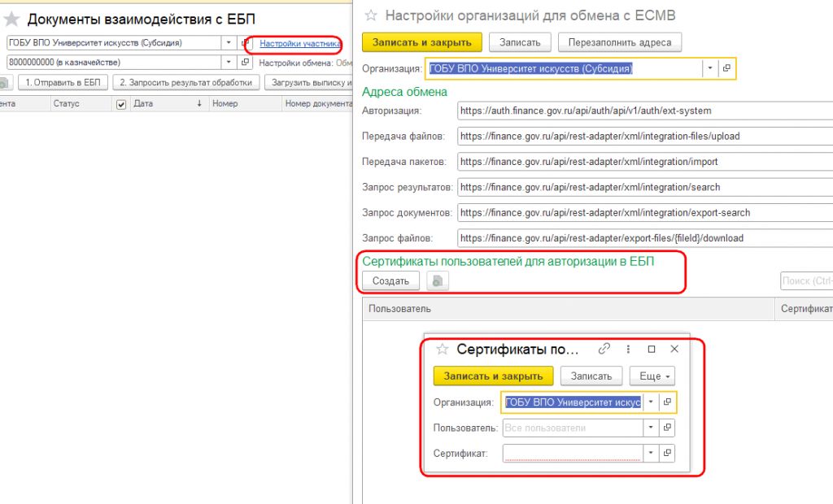
Task: Click 2. Запросить результат обработки
Action: (x=186, y=82)
